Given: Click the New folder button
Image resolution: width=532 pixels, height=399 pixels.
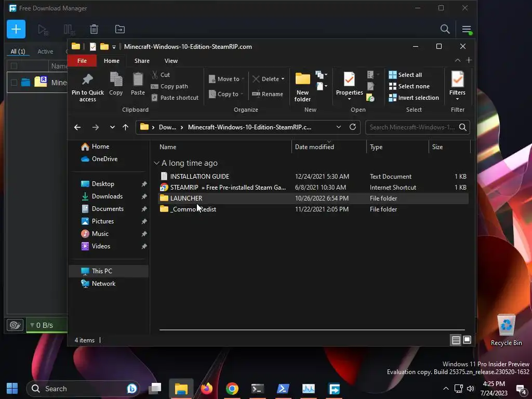Looking at the screenshot, I should pyautogui.click(x=302, y=87).
